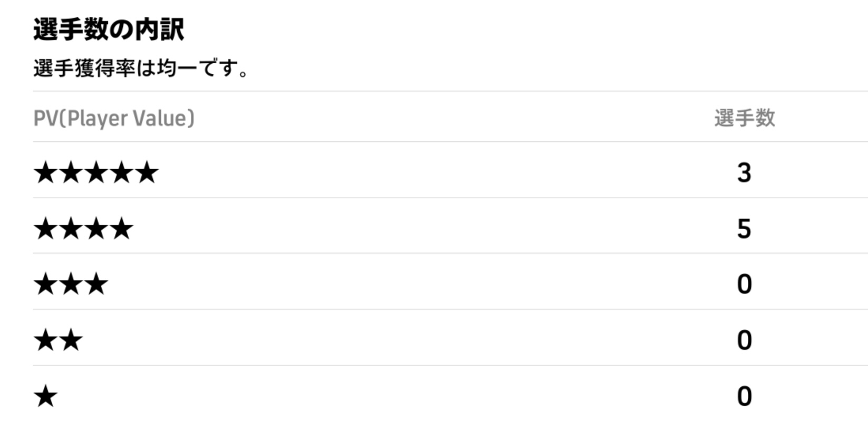Click the PV(Player Value) column header
This screenshot has width=868, height=430.
pos(114,118)
